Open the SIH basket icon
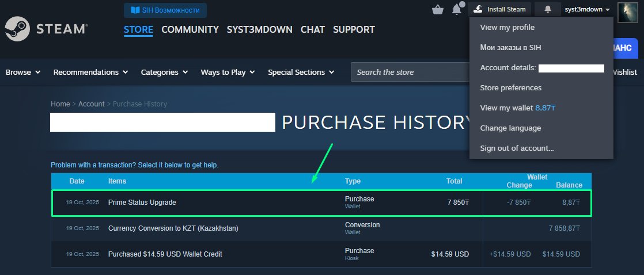This screenshot has width=644, height=275. 438,9
